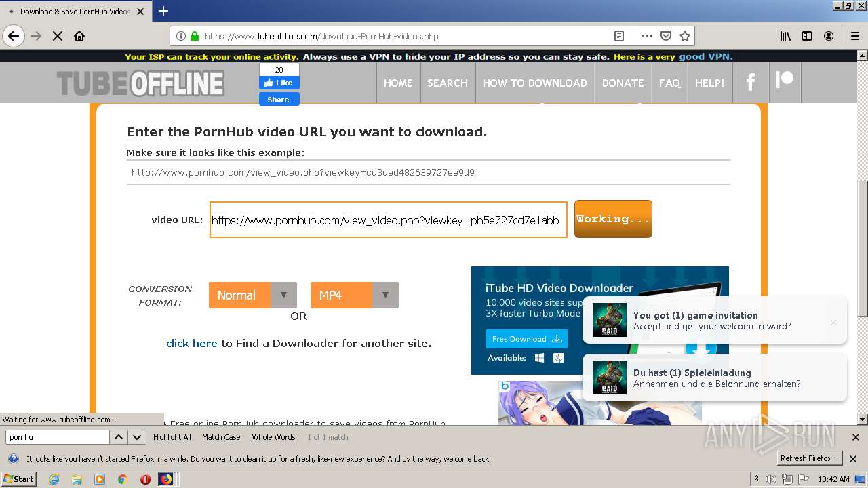
Task: Show hidden system tray icons
Action: point(756,479)
